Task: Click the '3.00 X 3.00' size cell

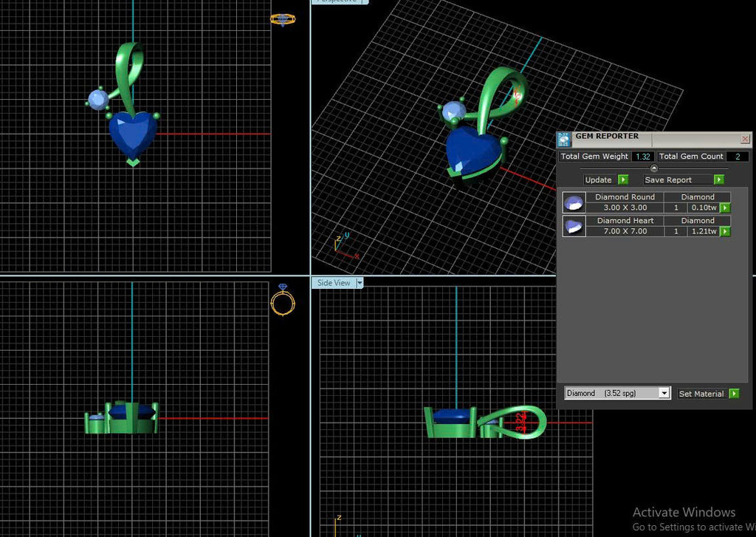Action: point(625,208)
